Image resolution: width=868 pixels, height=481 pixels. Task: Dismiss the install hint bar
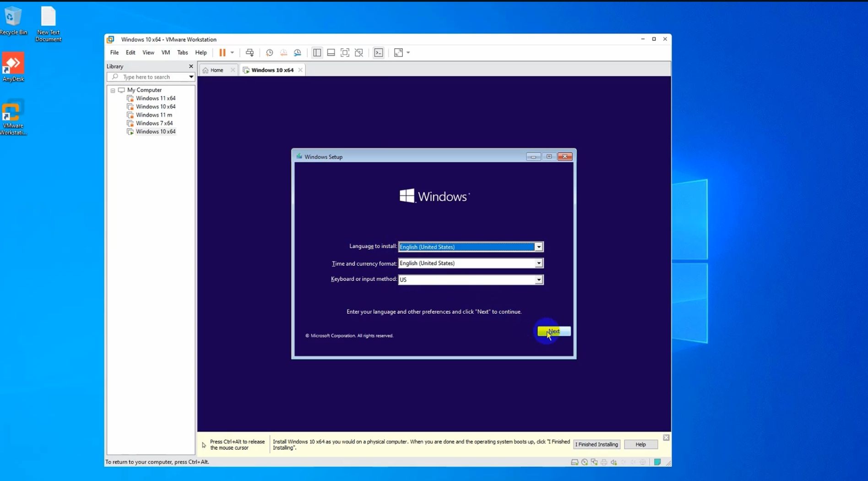[666, 437]
